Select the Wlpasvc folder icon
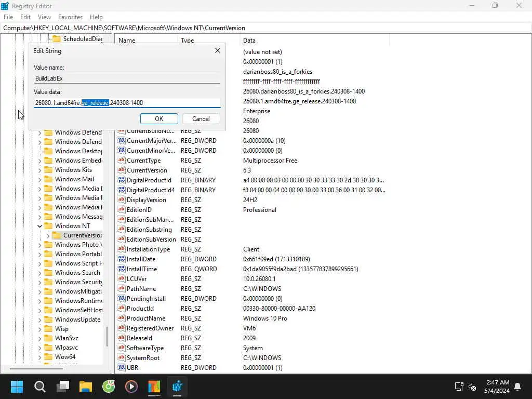This screenshot has height=399, width=532. click(x=48, y=348)
